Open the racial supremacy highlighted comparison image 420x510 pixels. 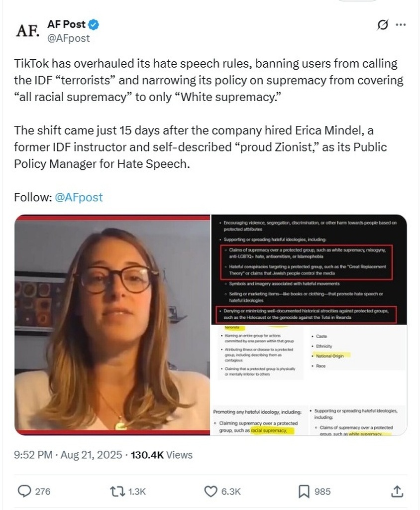309,420
